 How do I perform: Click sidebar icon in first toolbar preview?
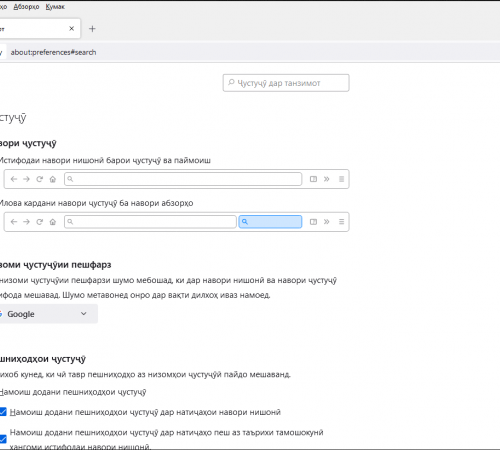pos(313,179)
